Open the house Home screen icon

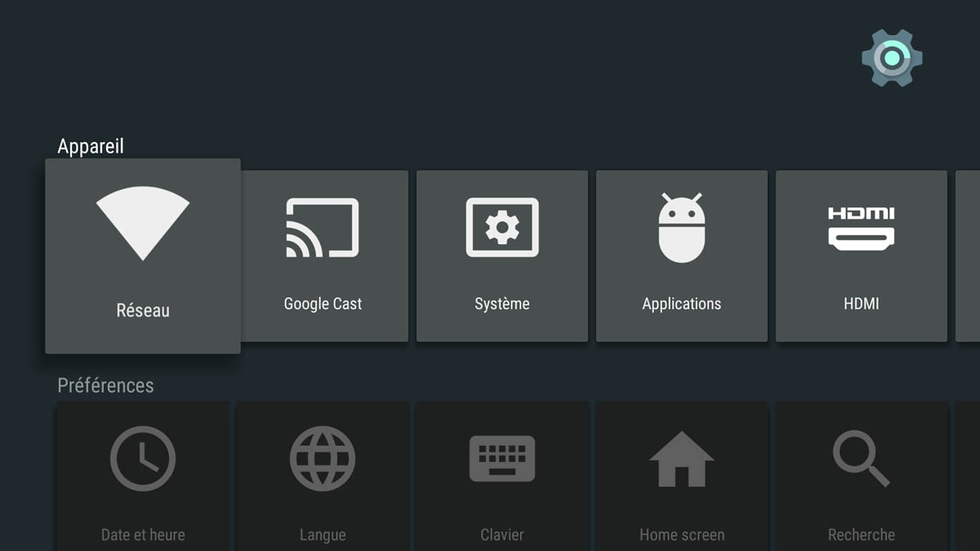682,459
